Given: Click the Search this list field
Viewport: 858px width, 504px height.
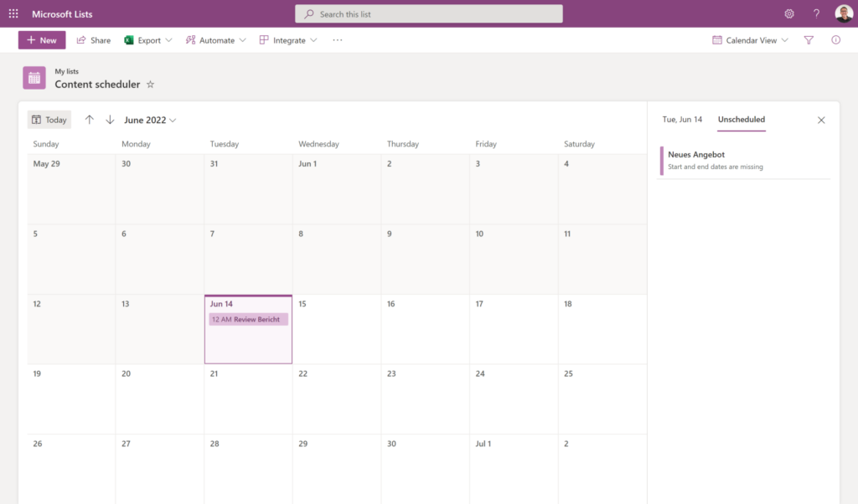Looking at the screenshot, I should pos(429,14).
